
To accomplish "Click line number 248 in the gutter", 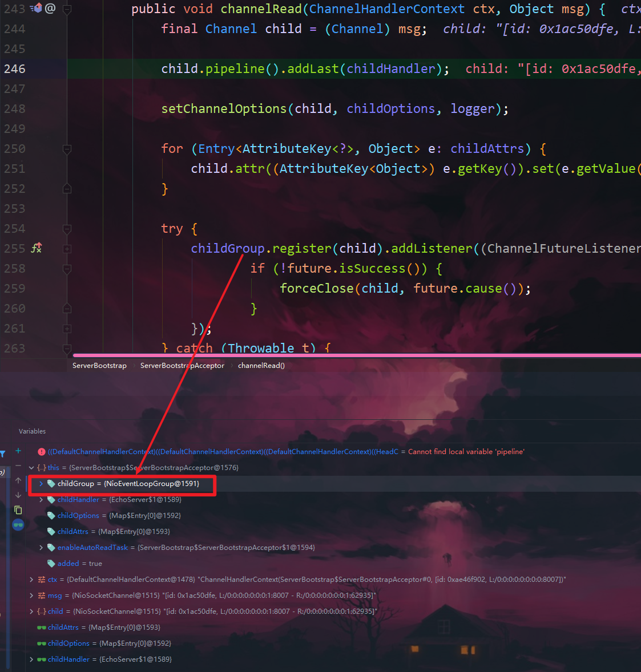I will point(15,109).
